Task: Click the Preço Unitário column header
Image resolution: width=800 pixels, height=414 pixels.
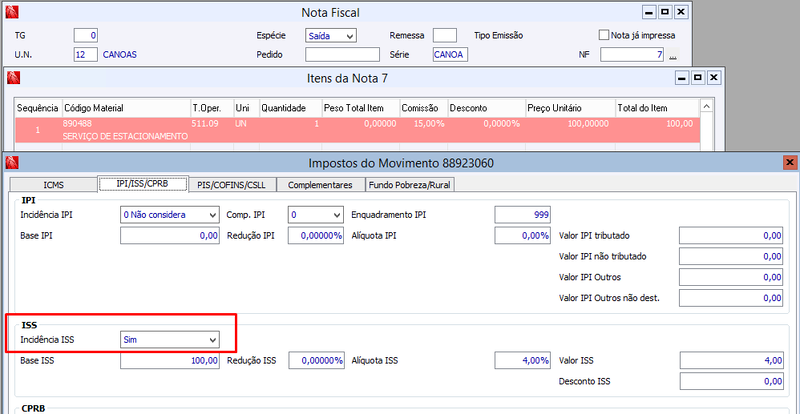Action: click(x=570, y=108)
